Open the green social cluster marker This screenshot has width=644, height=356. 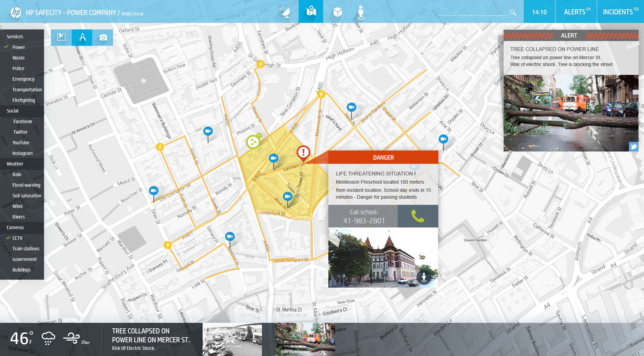tap(253, 141)
